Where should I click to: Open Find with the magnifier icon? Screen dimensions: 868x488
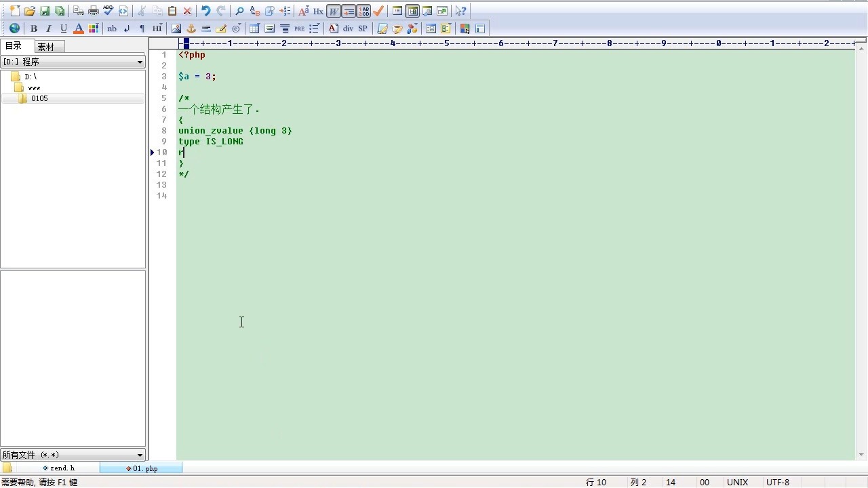(240, 11)
